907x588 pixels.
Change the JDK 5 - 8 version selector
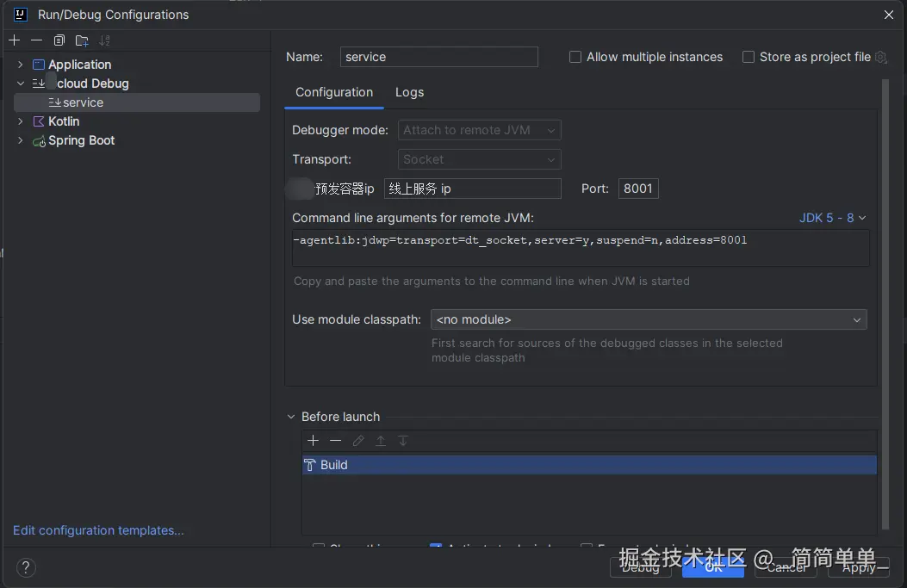click(x=832, y=218)
